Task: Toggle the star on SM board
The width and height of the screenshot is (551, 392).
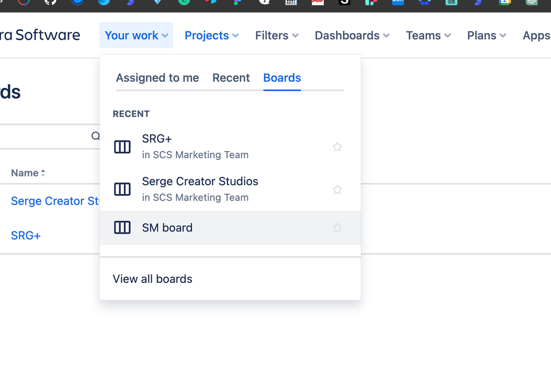Action: coord(337,227)
